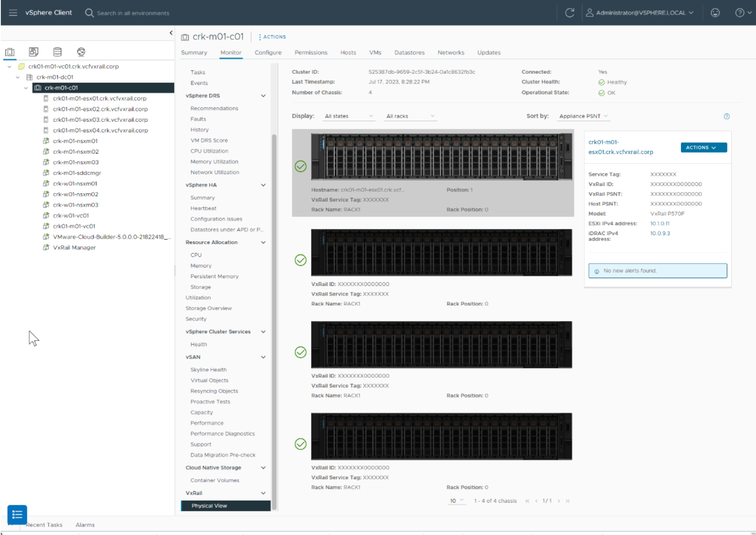Viewport: 756px width, 535px height.
Task: Switch to Networking inventory view
Action: tap(81, 52)
